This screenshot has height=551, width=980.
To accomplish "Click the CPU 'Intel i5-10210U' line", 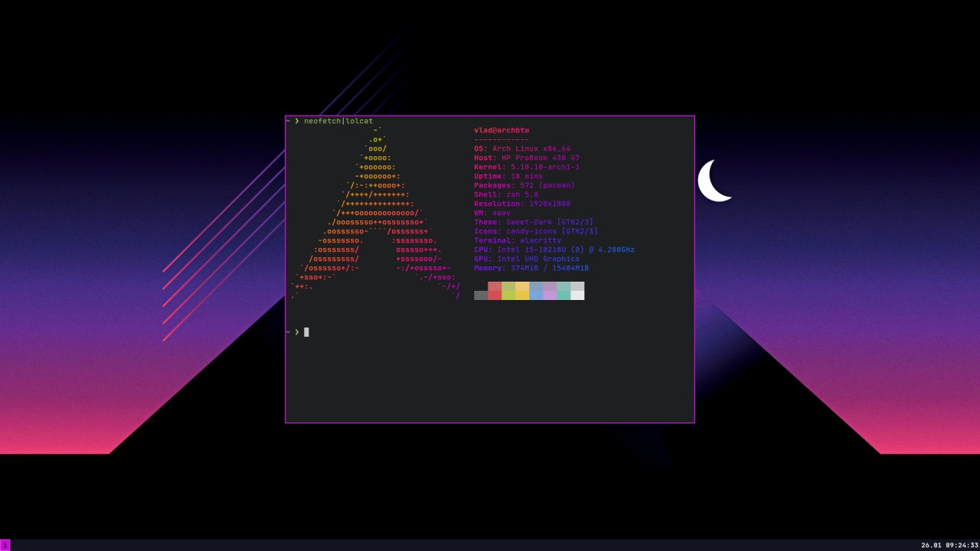I will point(554,249).
